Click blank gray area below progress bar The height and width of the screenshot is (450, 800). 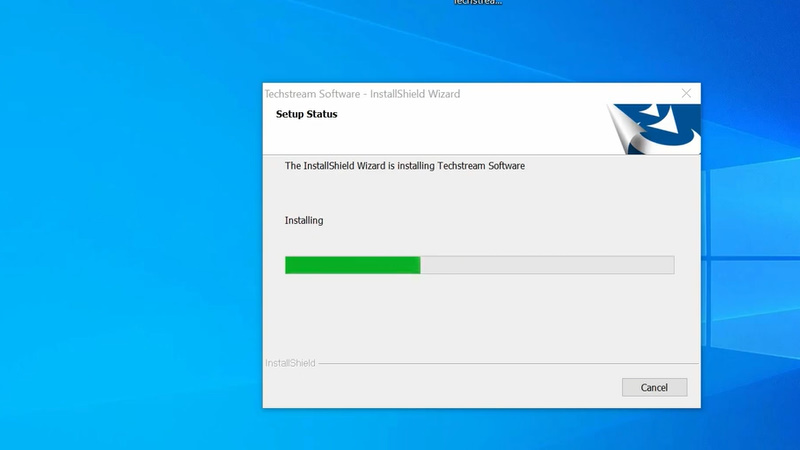[480, 315]
